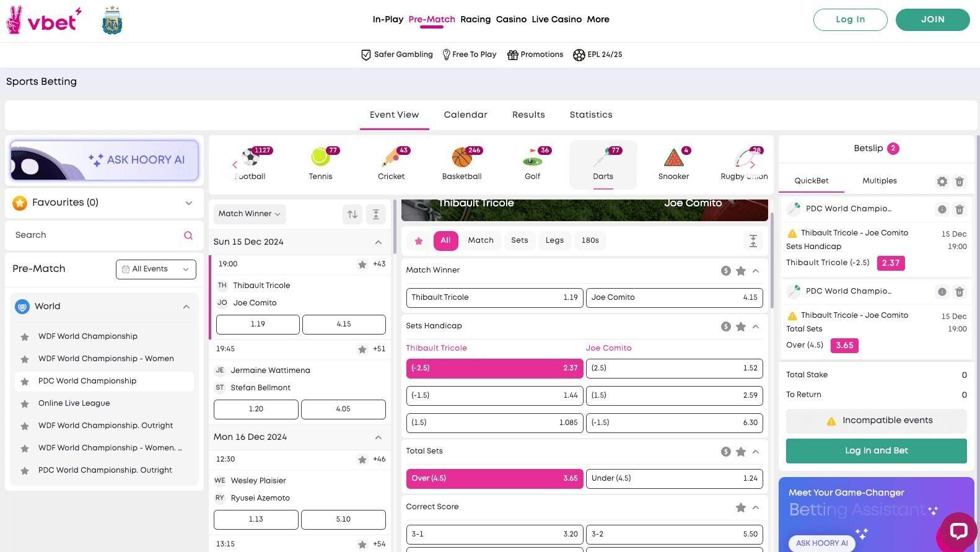Open In-Play from top menu
Image resolution: width=980 pixels, height=552 pixels.
coord(388,20)
